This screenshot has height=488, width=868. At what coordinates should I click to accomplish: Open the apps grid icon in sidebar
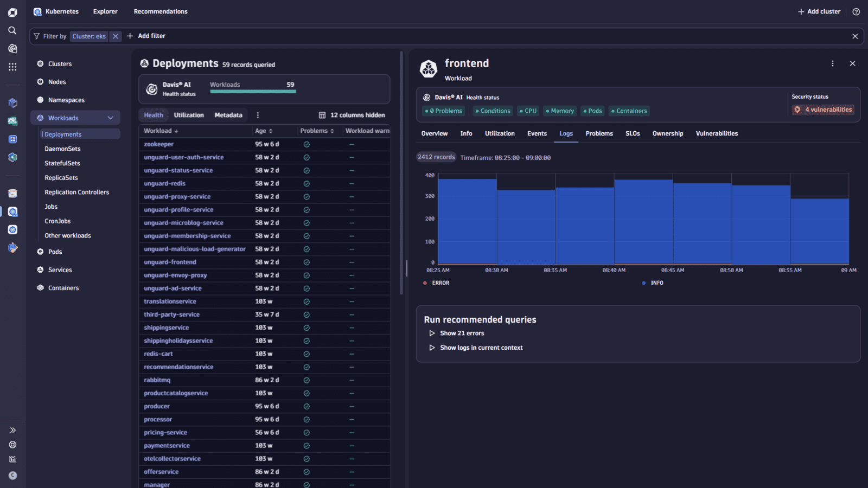point(12,67)
